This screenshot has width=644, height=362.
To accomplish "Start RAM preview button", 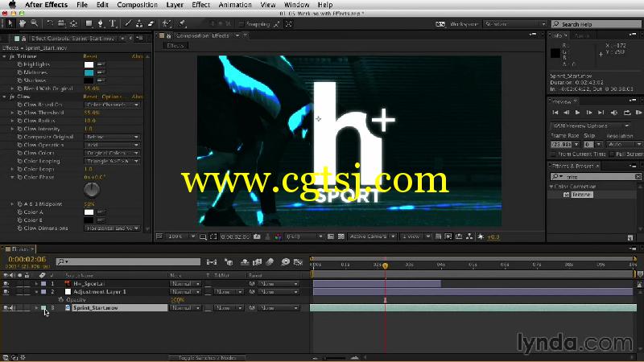I will click(x=638, y=113).
